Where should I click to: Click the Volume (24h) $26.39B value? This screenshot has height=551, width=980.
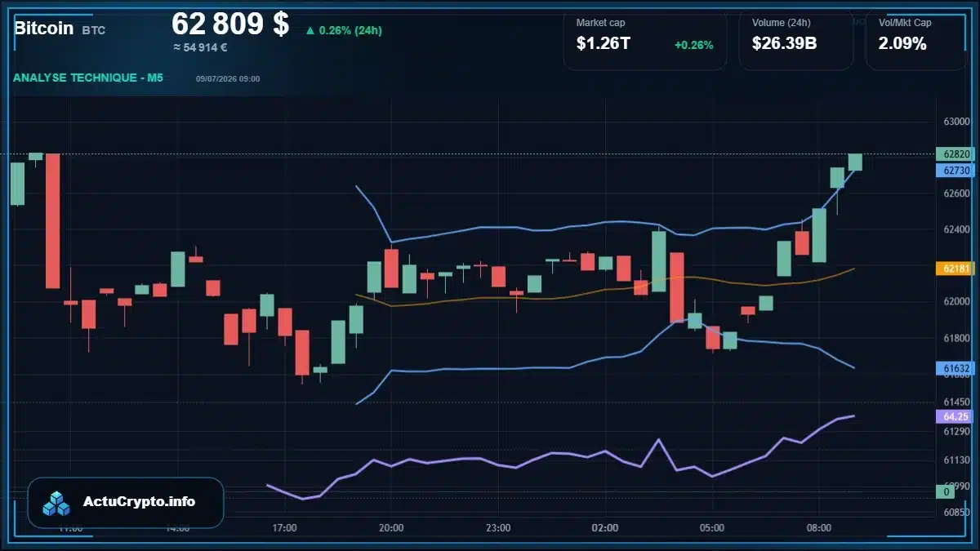[x=784, y=44]
